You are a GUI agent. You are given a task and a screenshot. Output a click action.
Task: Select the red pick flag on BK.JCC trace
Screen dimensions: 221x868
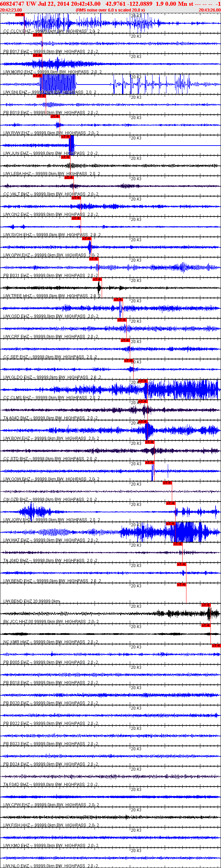(x=206, y=605)
